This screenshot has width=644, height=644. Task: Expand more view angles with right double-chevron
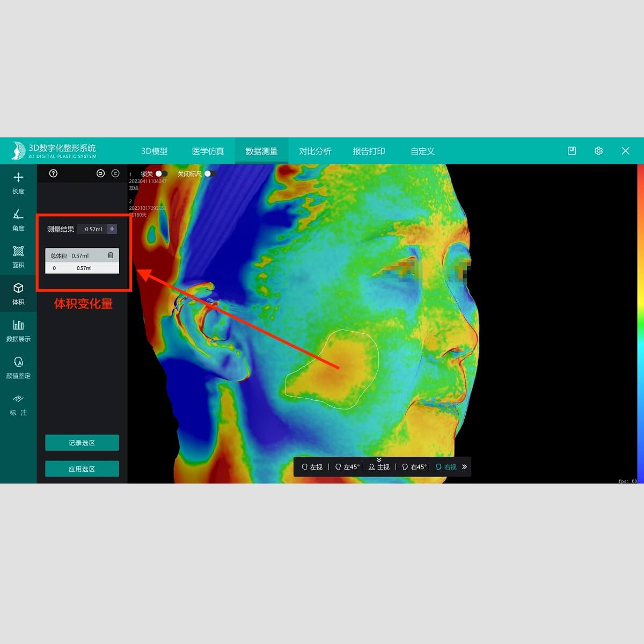465,467
